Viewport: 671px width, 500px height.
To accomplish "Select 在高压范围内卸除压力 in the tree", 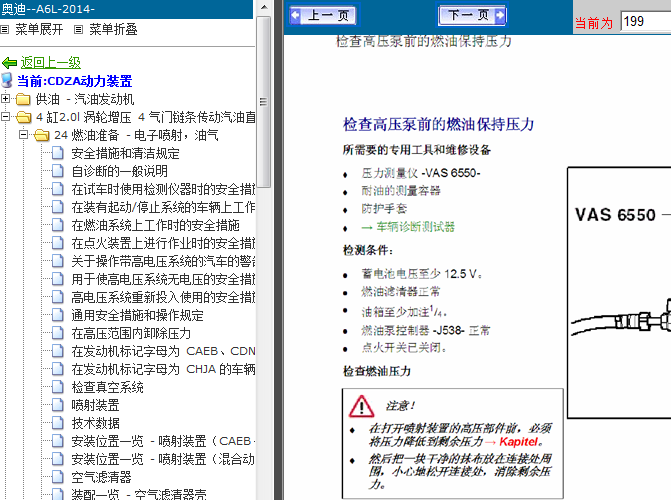I will click(130, 333).
